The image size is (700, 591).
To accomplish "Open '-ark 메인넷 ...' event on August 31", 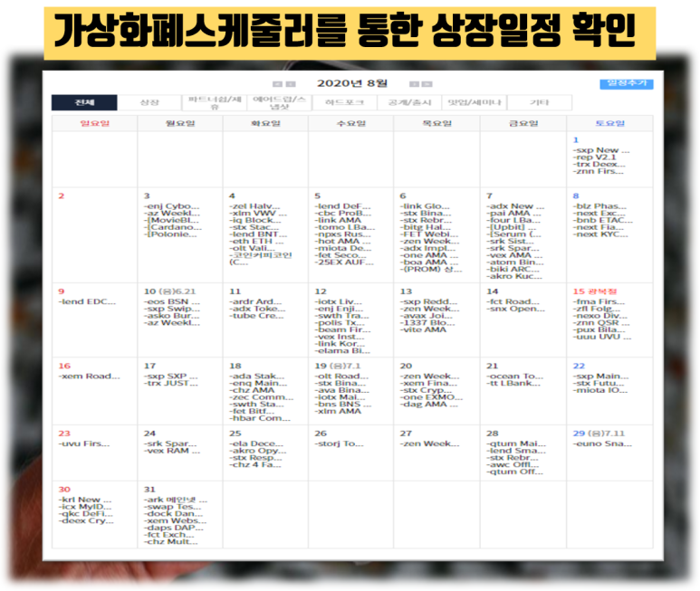I will point(176,500).
